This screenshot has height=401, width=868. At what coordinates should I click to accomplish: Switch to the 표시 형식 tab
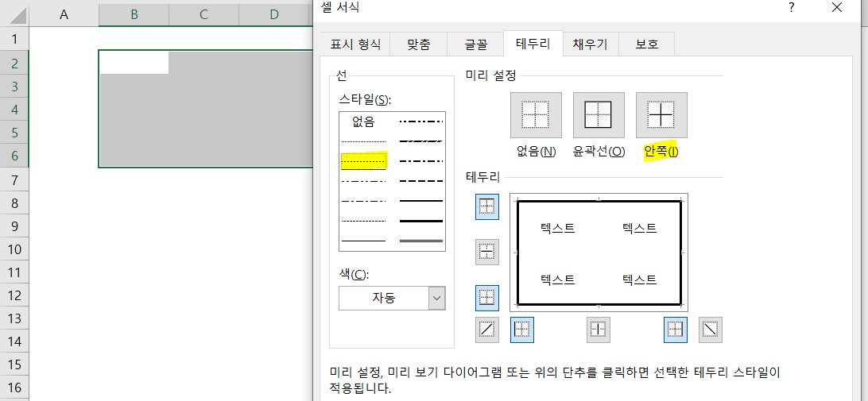[355, 44]
